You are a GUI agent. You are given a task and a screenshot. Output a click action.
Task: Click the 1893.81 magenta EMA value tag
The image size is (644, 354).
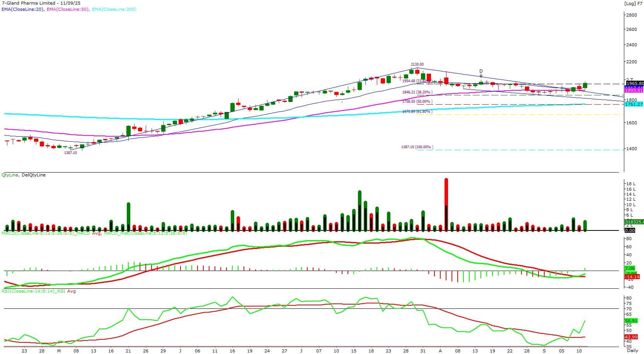click(x=634, y=90)
